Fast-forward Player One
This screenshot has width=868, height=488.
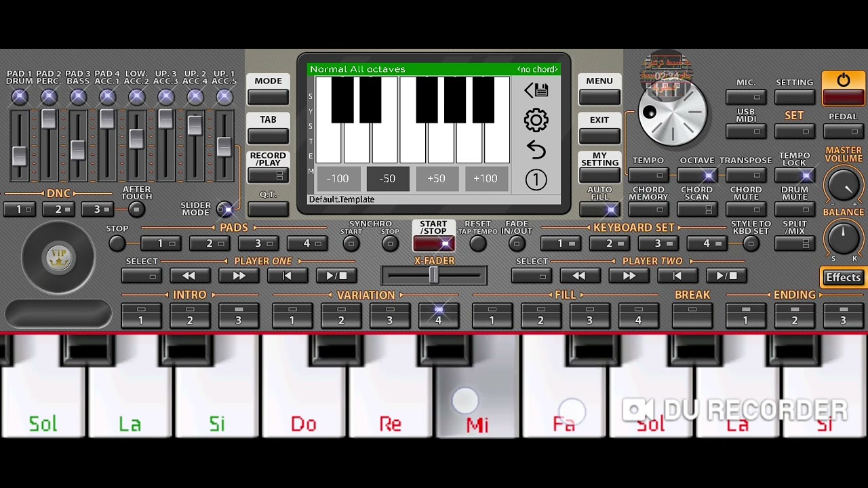[239, 276]
